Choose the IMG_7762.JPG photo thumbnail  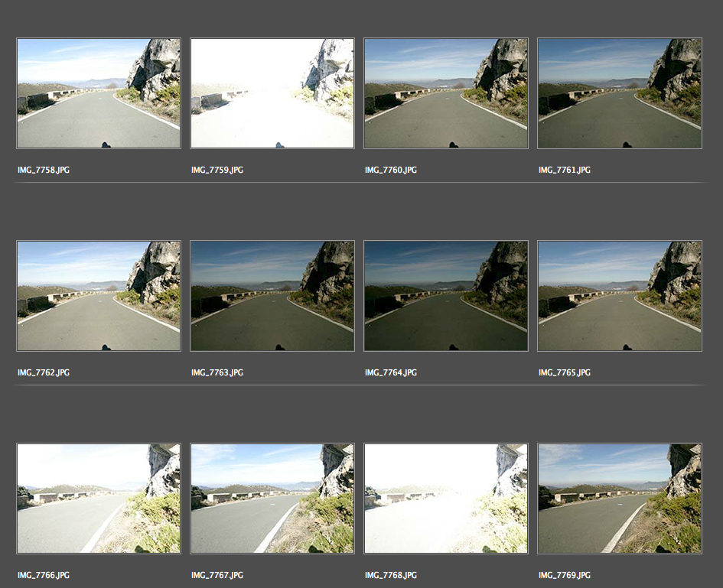pyautogui.click(x=99, y=296)
